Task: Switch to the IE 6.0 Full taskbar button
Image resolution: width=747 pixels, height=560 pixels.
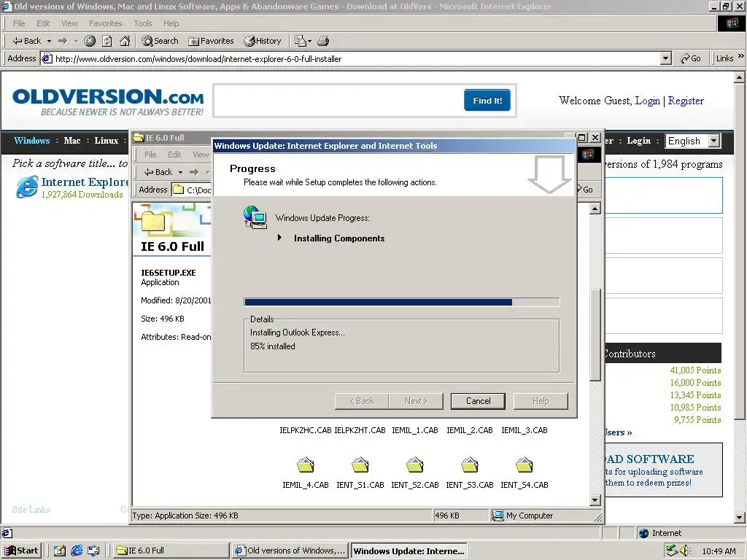Action: 171,551
